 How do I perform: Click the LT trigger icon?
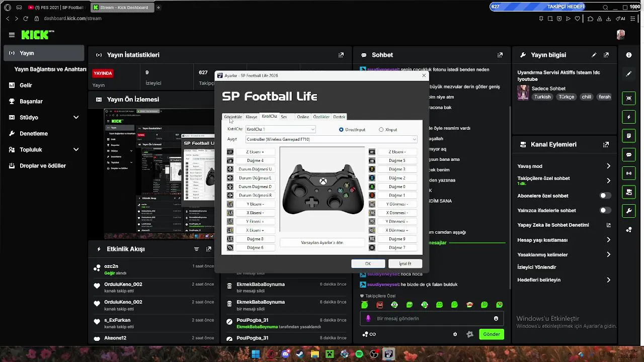click(x=230, y=152)
